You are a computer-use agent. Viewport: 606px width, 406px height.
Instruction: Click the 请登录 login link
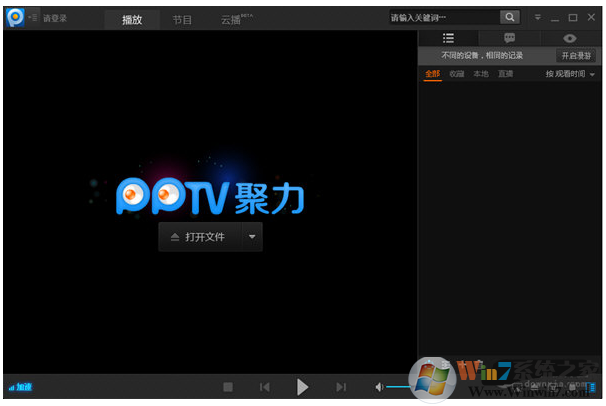pyautogui.click(x=55, y=18)
